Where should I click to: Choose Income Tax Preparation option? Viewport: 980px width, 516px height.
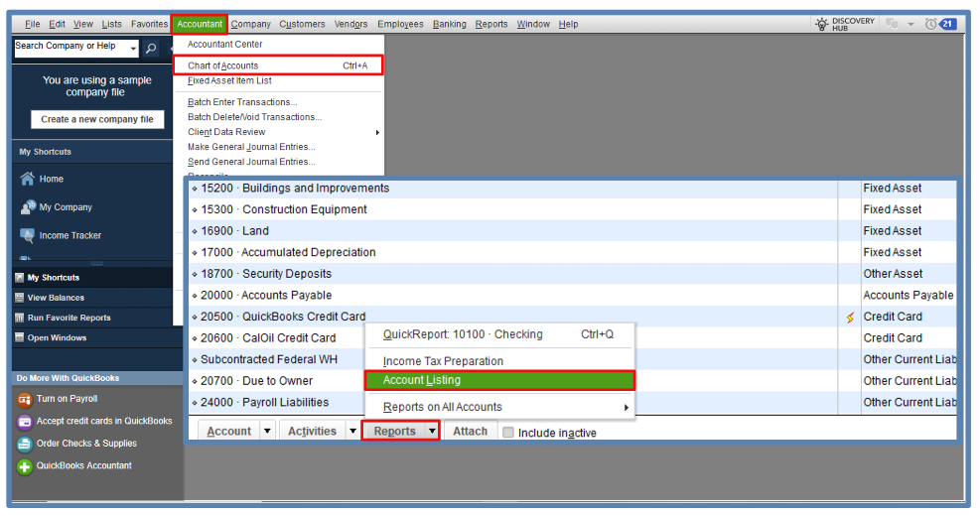point(443,361)
